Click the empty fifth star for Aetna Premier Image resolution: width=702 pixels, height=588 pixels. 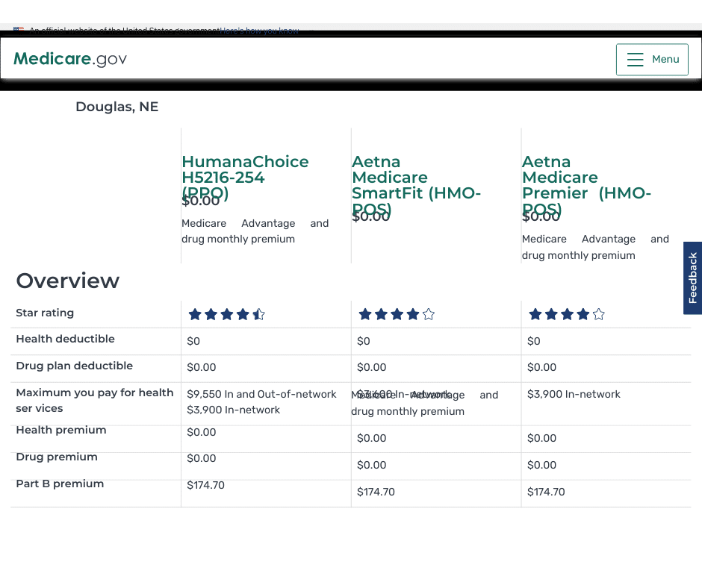[598, 314]
